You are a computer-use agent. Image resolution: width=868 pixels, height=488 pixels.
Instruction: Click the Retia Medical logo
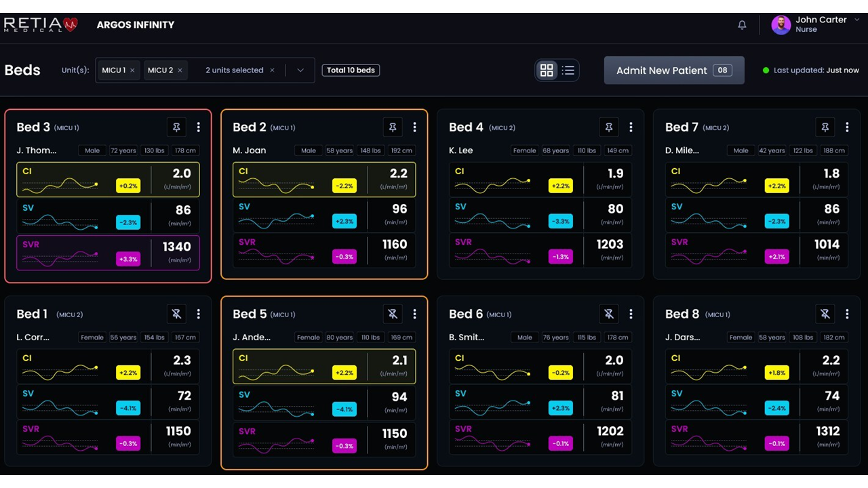click(41, 25)
